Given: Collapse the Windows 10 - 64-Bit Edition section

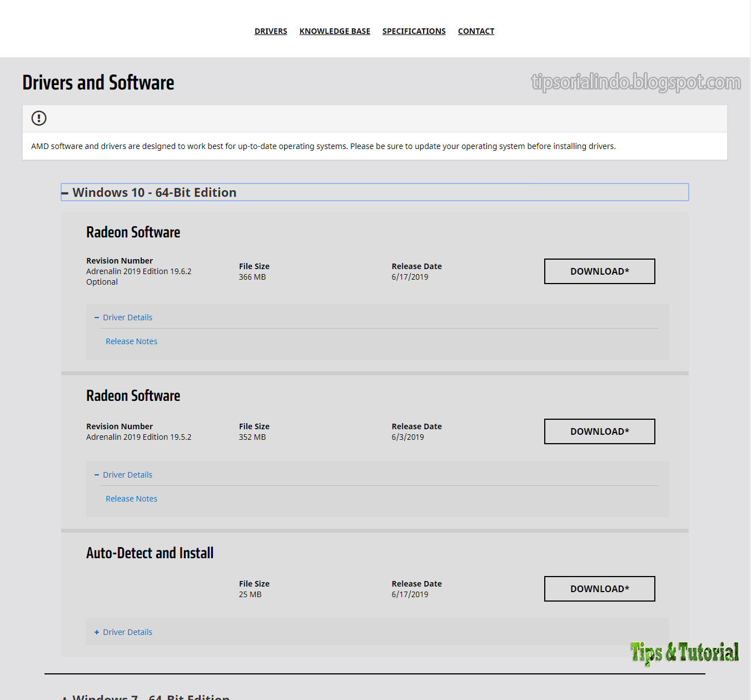Looking at the screenshot, I should [x=375, y=192].
